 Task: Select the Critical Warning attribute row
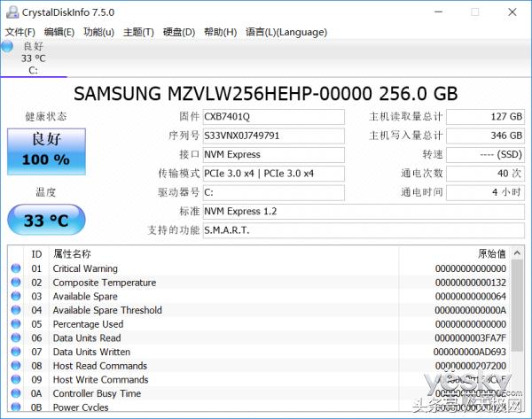click(x=259, y=268)
